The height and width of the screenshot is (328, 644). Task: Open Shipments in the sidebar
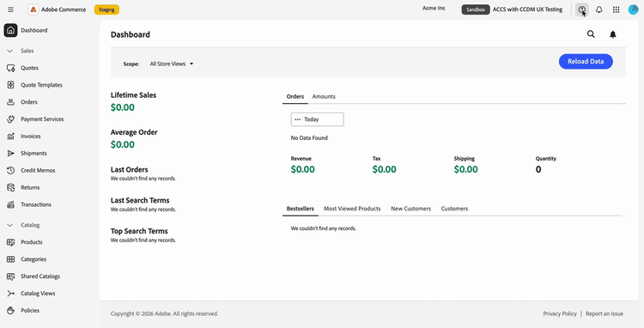pos(33,154)
